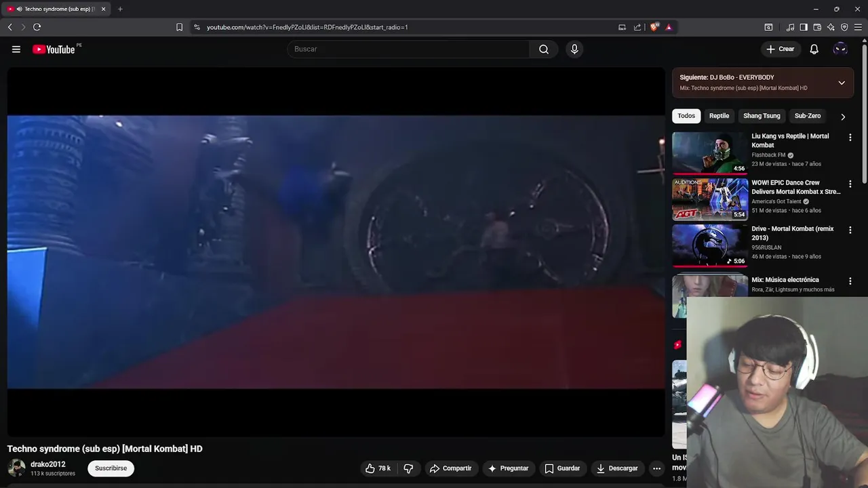The image size is (868, 488).
Task: Open AGT Epic Dance Crew thumbnail
Action: [x=710, y=199]
